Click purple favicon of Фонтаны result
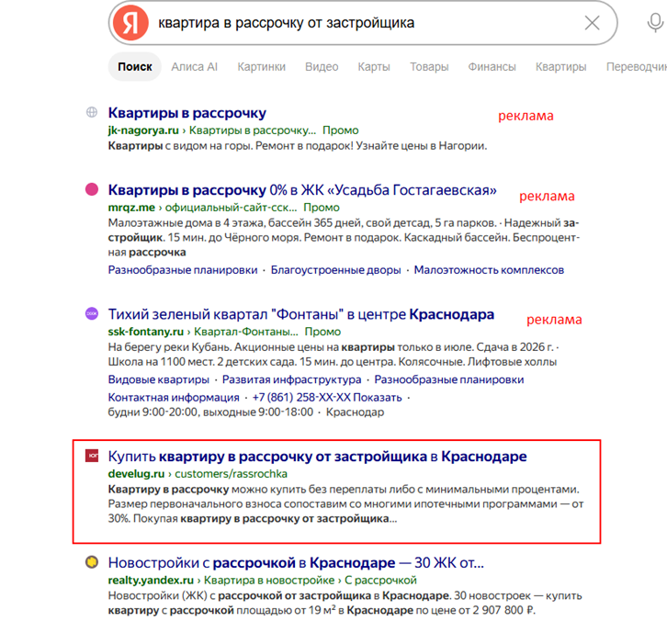This screenshot has width=667, height=644. pyautogui.click(x=92, y=314)
